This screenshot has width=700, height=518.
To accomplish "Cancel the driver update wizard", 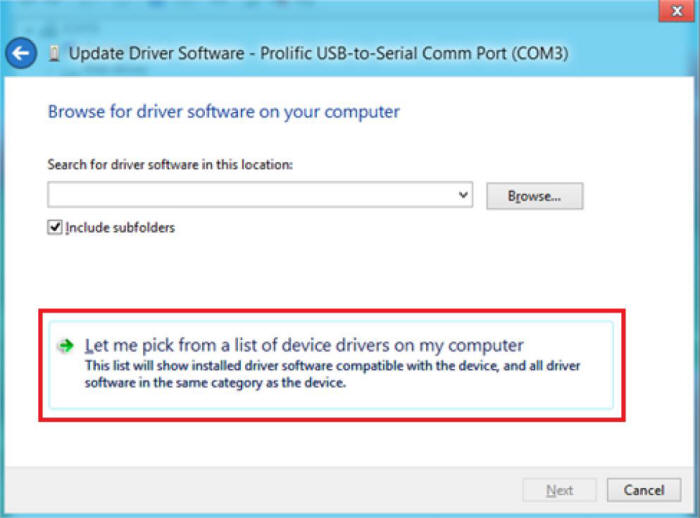I will click(644, 490).
